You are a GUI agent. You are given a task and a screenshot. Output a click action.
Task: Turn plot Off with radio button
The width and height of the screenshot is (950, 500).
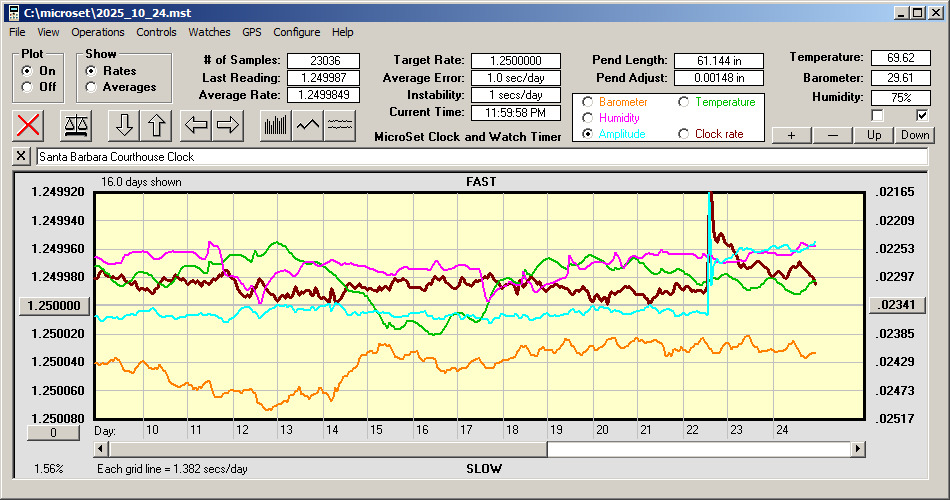pyautogui.click(x=27, y=87)
